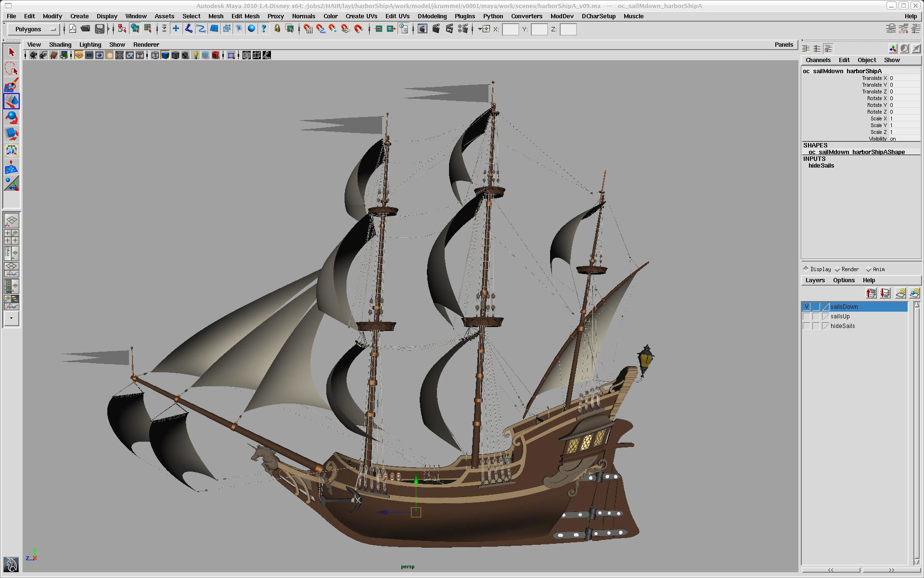Expand the panel layout shortcuts arrow
The height and width of the screenshot is (578, 924).
(x=12, y=318)
